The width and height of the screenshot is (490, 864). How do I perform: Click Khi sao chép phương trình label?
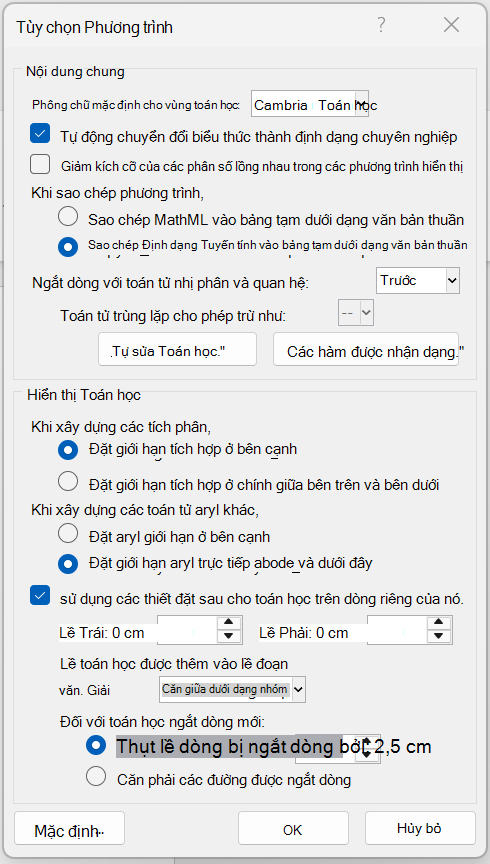117,193
